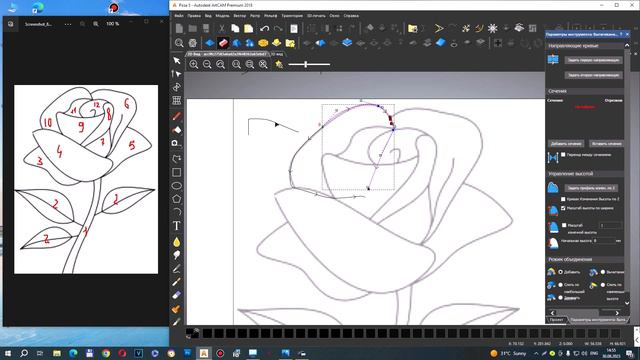The height and width of the screenshot is (360, 640).
Task: Click the Undo arrow icon
Action: point(264,29)
